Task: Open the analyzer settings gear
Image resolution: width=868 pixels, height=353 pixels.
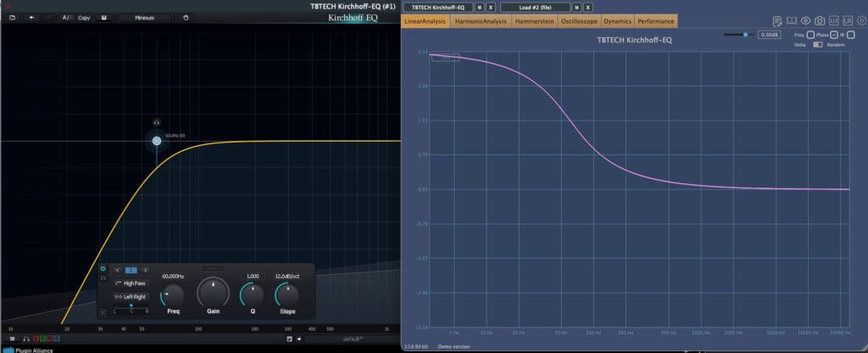Action: tap(862, 21)
